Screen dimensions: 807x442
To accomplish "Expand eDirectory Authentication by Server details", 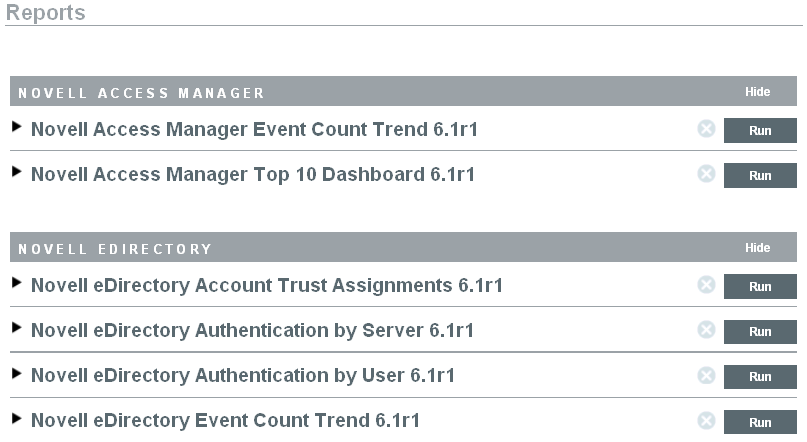I will (x=16, y=329).
